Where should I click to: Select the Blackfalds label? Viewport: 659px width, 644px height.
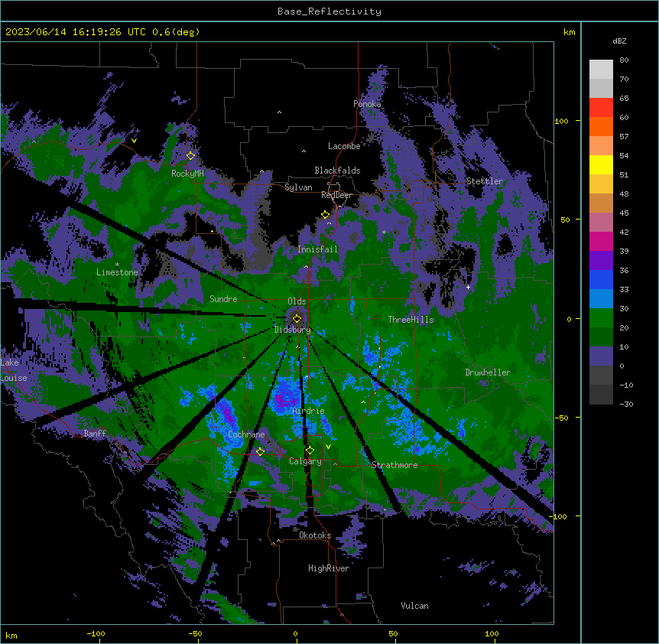point(337,171)
